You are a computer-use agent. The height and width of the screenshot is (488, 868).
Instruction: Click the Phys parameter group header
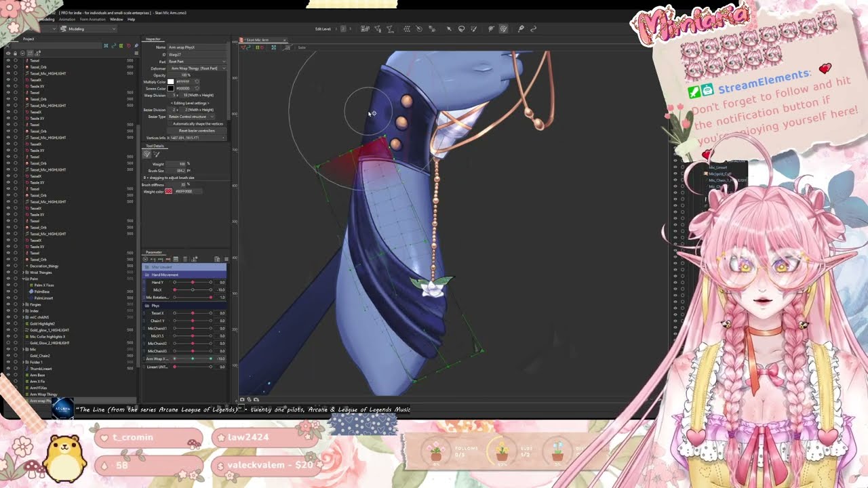click(x=184, y=306)
